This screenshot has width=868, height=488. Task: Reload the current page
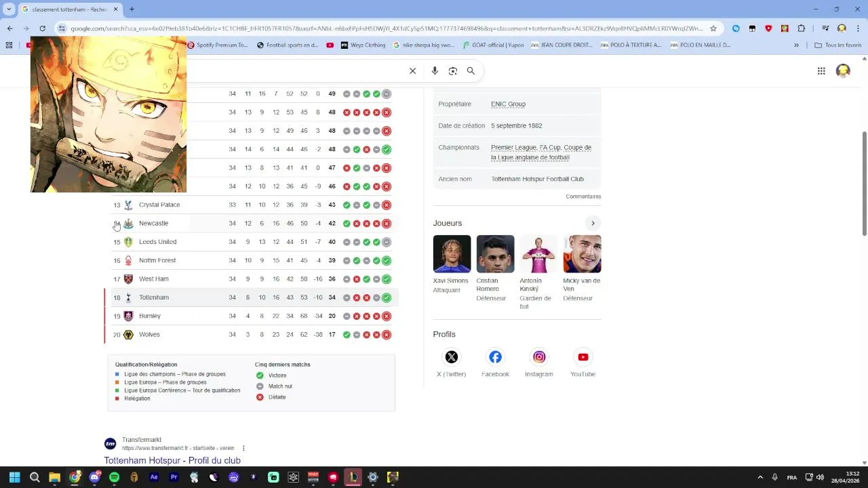click(x=42, y=28)
